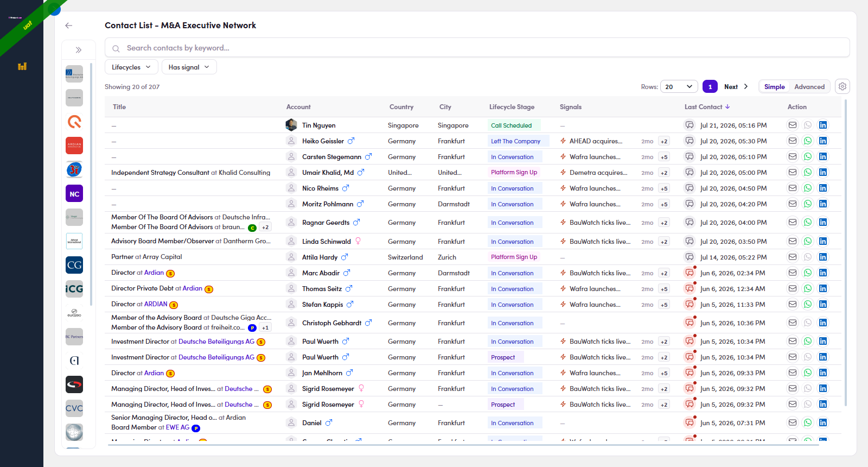The height and width of the screenshot is (467, 868).
Task: Open the Has signal filter dropdown
Action: point(189,67)
